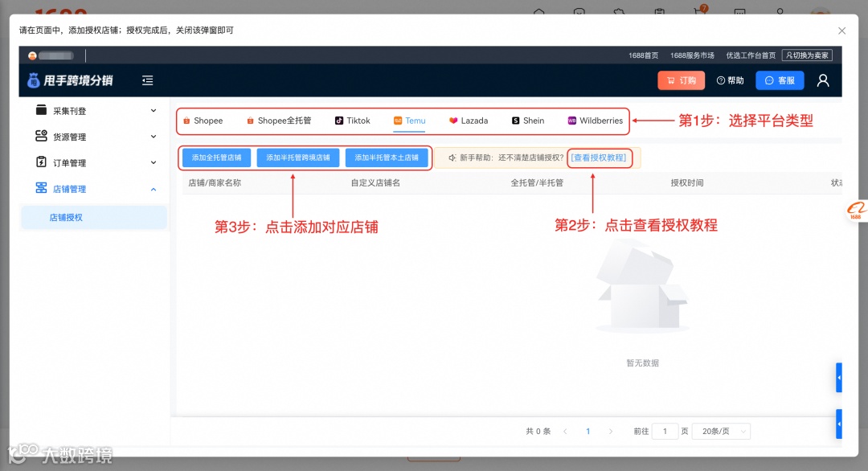868x471 pixels.
Task: Click the blue 客服 button
Action: [780, 81]
